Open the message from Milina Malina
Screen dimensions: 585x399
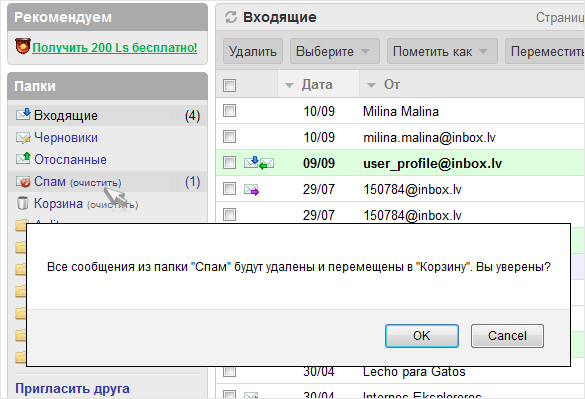pos(401,111)
